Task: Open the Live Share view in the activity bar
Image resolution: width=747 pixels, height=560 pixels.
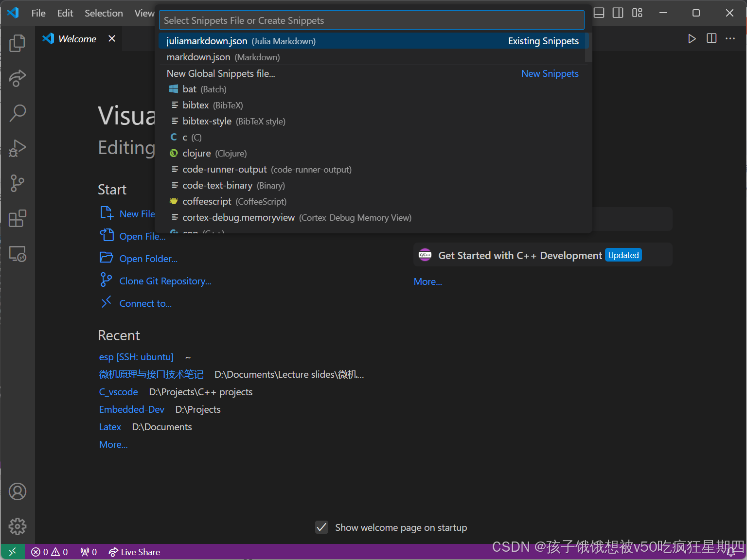Action: click(x=18, y=78)
